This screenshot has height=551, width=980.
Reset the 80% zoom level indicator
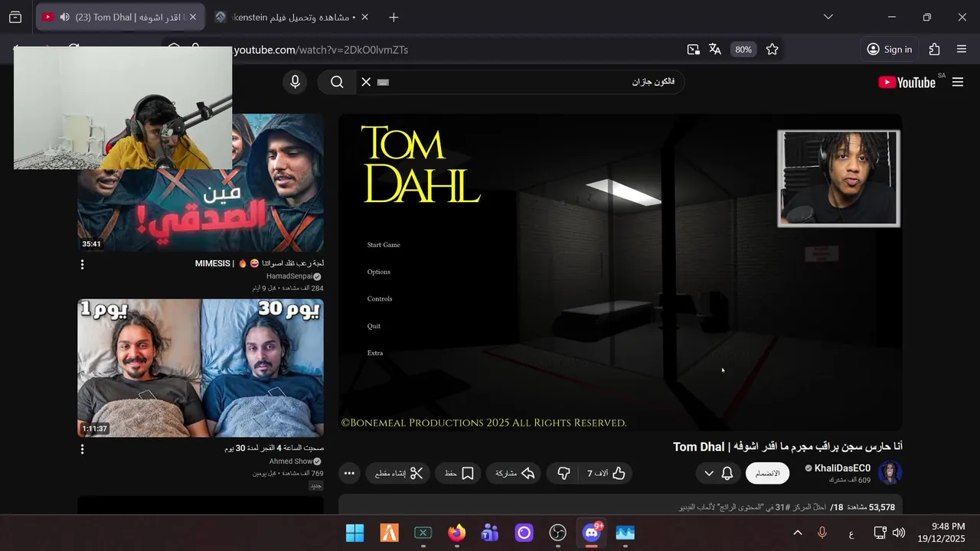pyautogui.click(x=743, y=50)
